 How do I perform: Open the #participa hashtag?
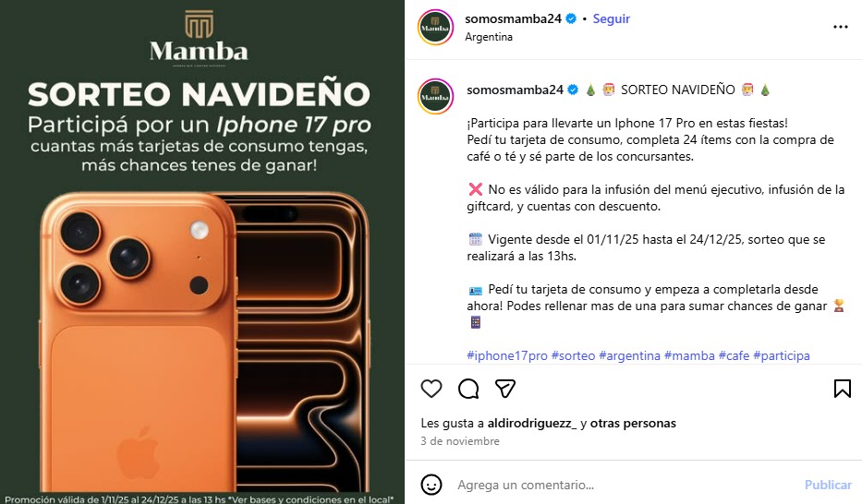782,355
